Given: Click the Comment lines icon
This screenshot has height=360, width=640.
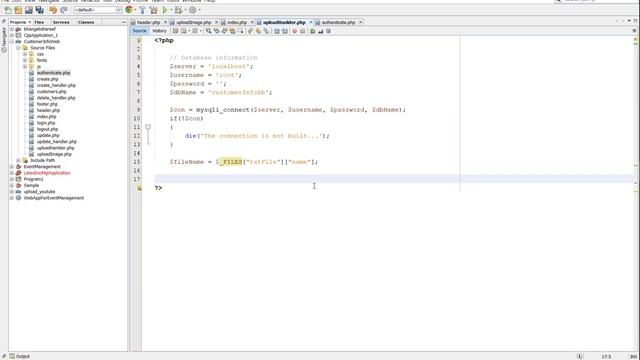Looking at the screenshot, I should [x=313, y=31].
